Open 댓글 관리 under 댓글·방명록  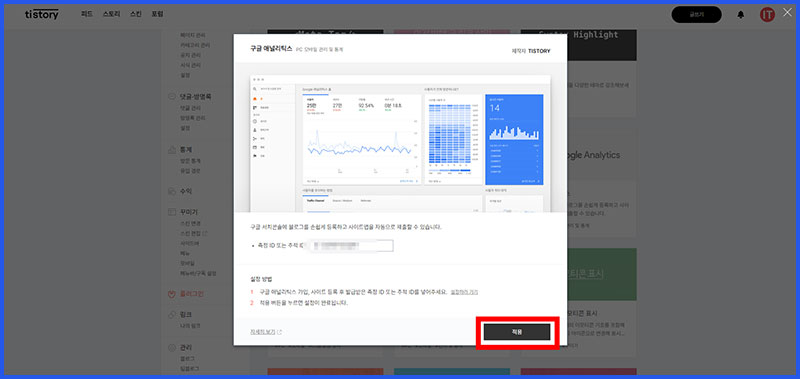point(190,108)
